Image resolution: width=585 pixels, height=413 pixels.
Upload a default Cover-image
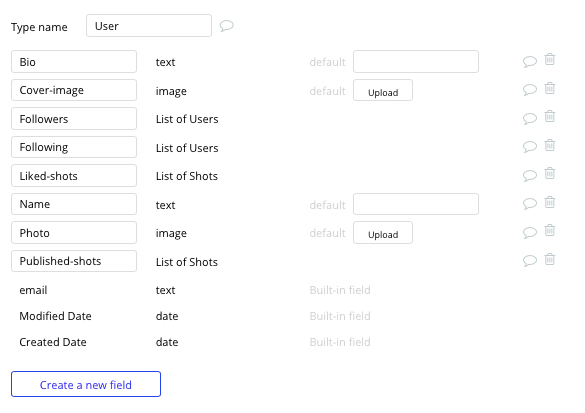coord(383,90)
